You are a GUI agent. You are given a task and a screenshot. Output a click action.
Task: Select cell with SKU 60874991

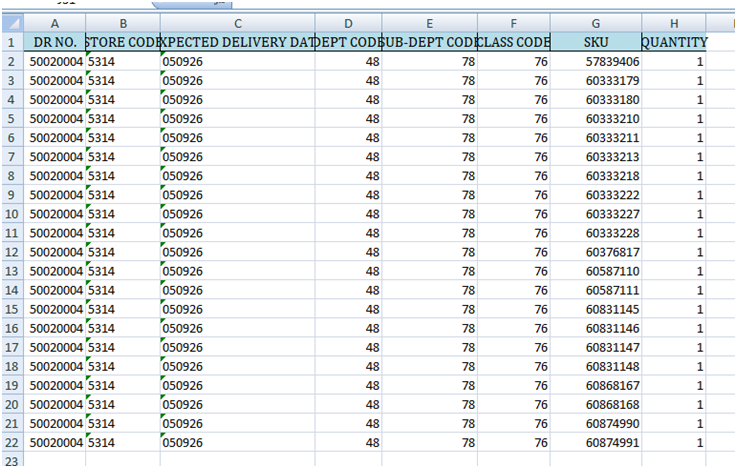pyautogui.click(x=595, y=441)
